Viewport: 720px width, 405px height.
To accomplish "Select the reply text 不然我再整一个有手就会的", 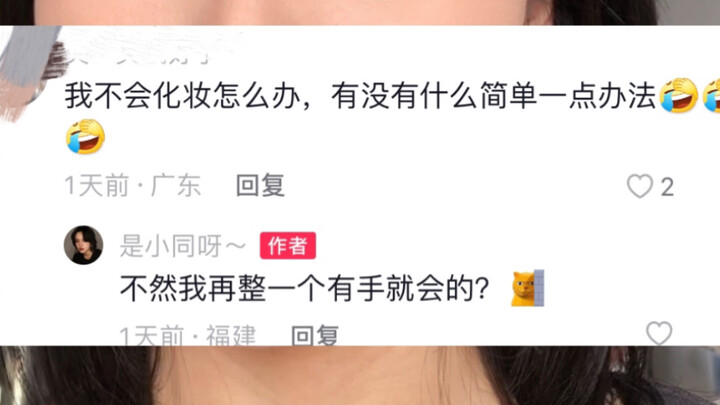I will (x=304, y=288).
